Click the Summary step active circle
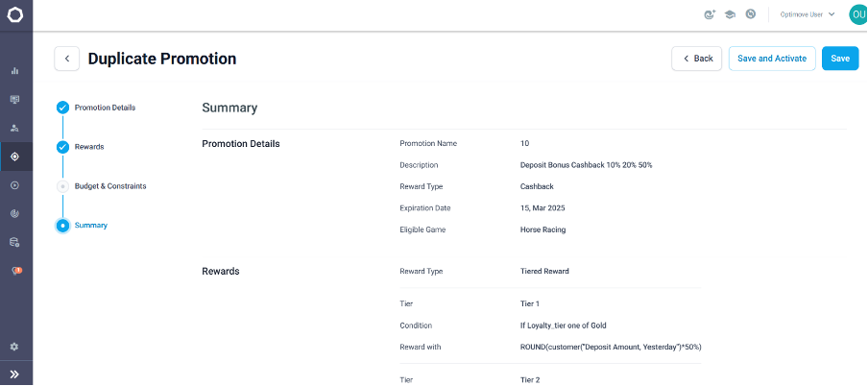This screenshot has height=386, width=868. 62,226
